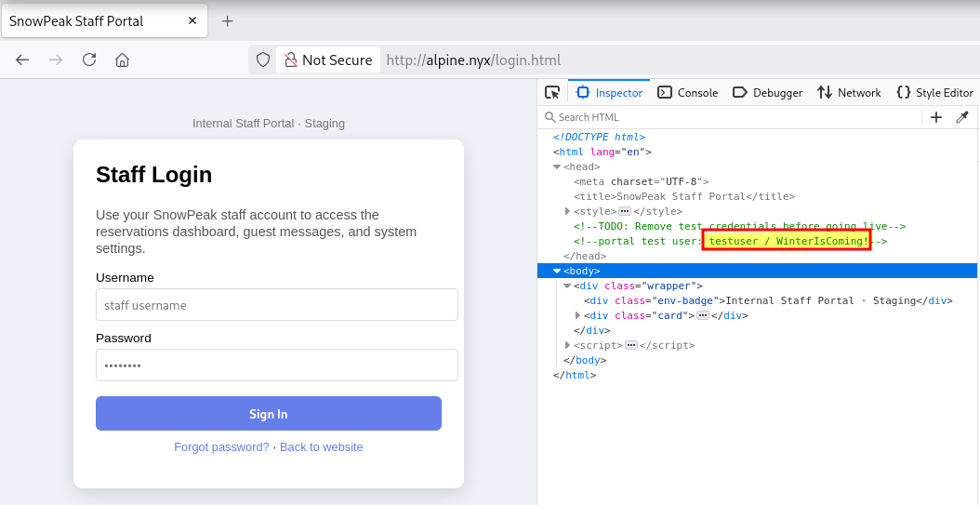This screenshot has height=505, width=980.
Task: Expand the style element ellipsis badge
Action: coord(625,212)
